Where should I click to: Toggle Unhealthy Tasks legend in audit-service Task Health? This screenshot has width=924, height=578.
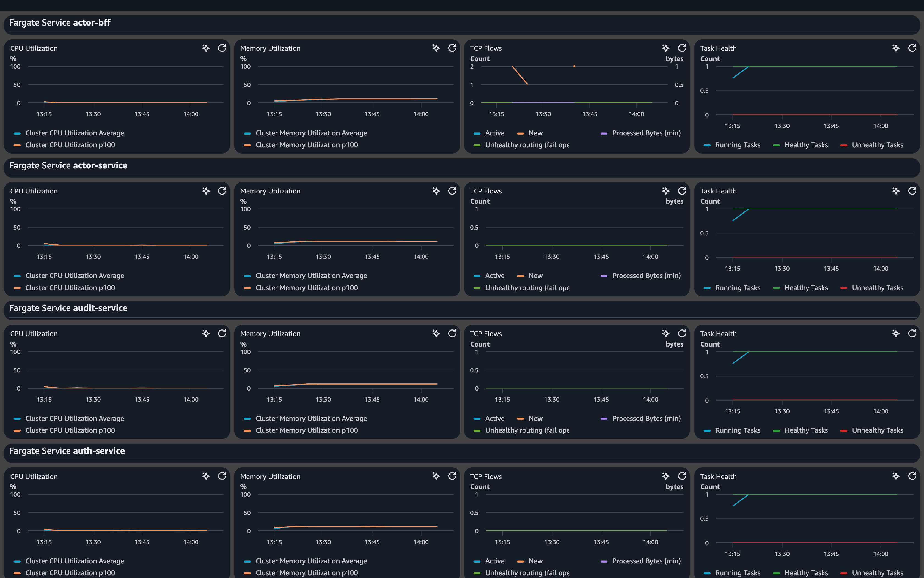(872, 430)
